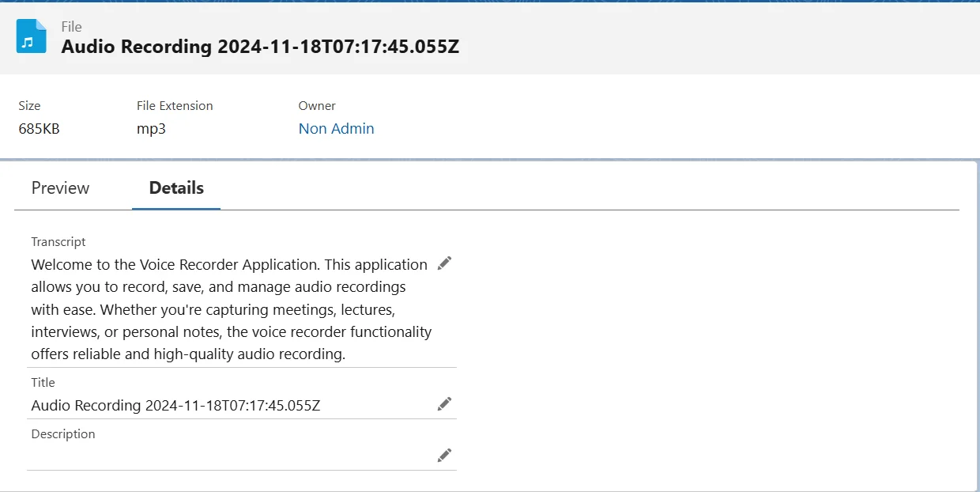Click the Owner label

[x=317, y=106]
